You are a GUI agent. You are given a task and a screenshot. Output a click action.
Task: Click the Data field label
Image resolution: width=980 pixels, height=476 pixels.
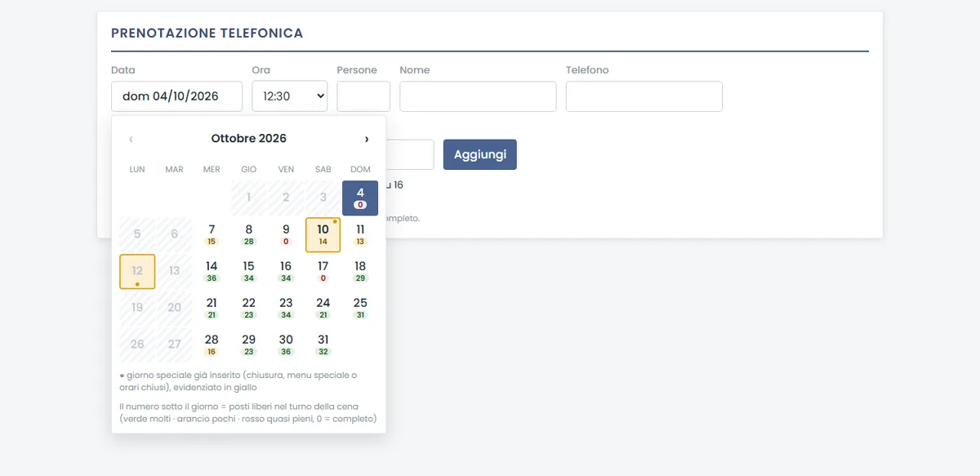pyautogui.click(x=123, y=70)
